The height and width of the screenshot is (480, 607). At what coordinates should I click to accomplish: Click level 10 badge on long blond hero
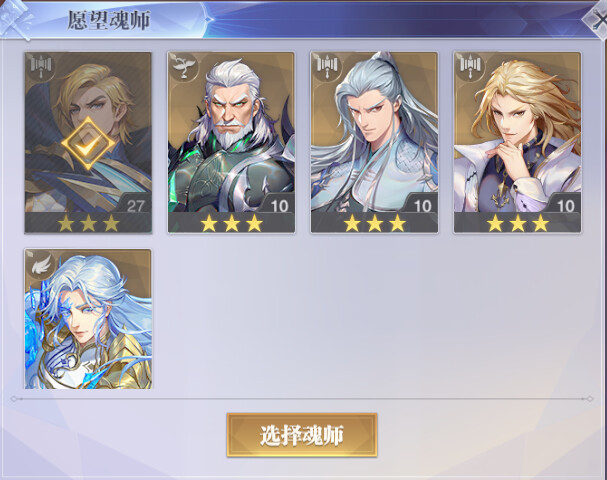coord(565,206)
